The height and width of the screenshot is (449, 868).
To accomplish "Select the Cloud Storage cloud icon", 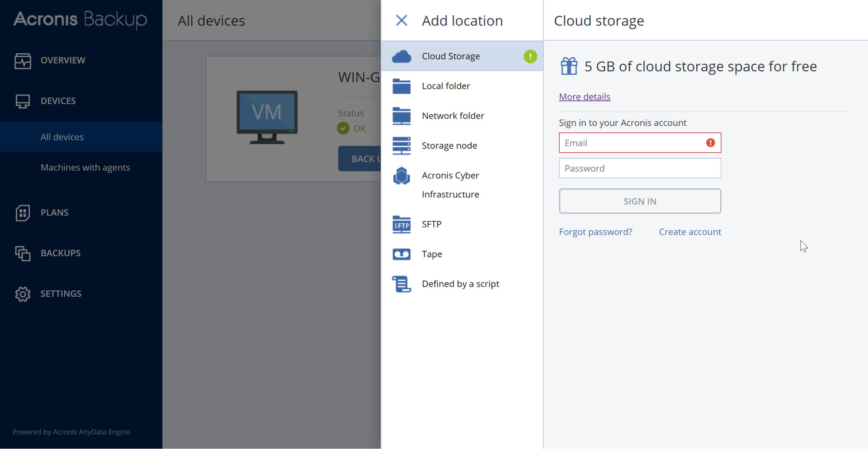I will click(x=401, y=56).
